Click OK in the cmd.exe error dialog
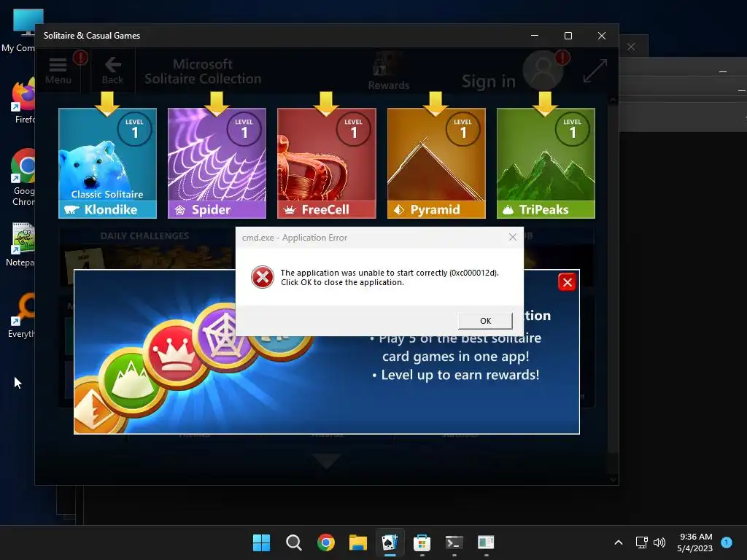 point(485,321)
